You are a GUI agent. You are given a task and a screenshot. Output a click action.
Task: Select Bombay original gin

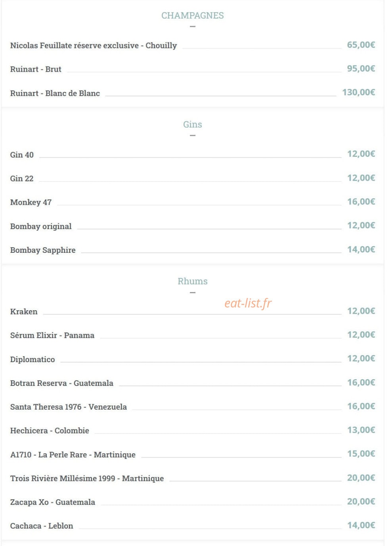[x=41, y=226]
